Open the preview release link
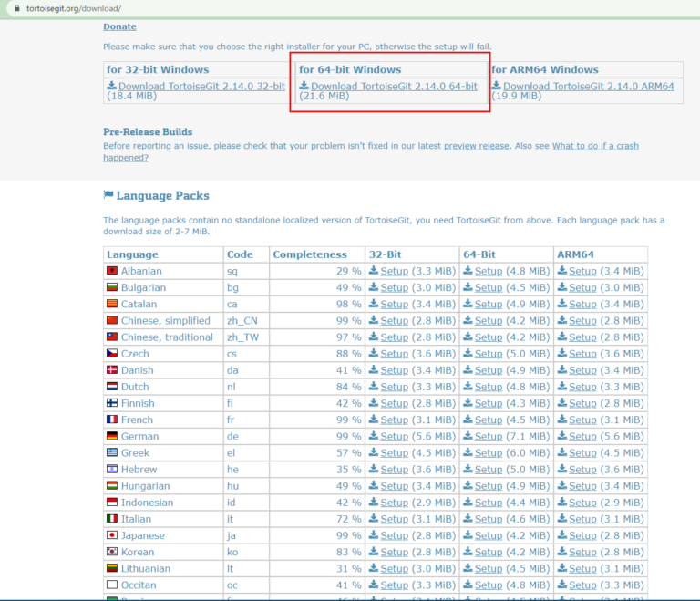 [x=476, y=146]
